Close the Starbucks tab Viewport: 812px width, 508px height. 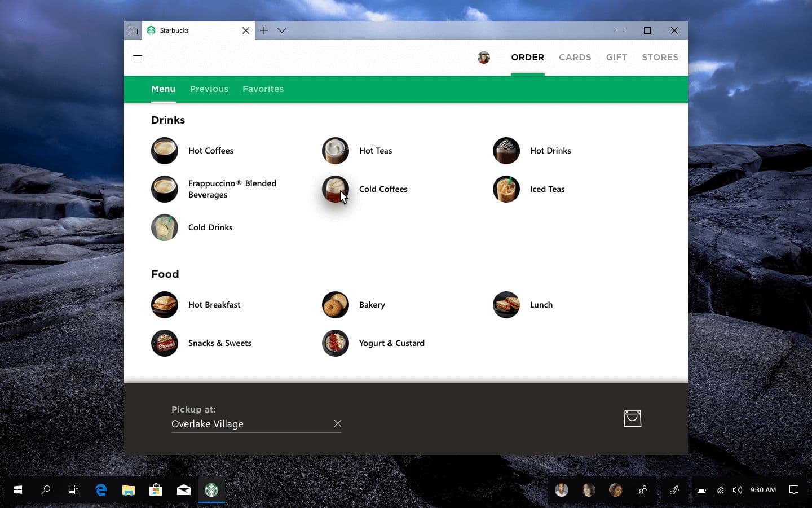click(246, 30)
